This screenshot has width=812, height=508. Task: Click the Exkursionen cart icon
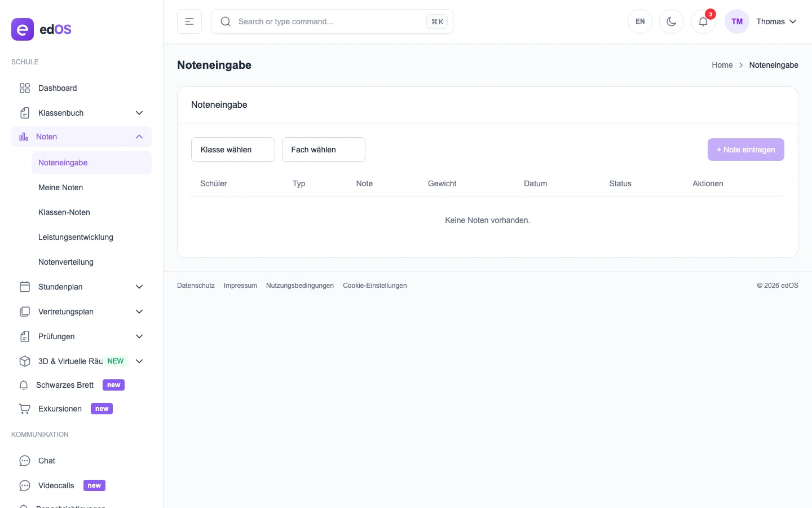click(25, 409)
